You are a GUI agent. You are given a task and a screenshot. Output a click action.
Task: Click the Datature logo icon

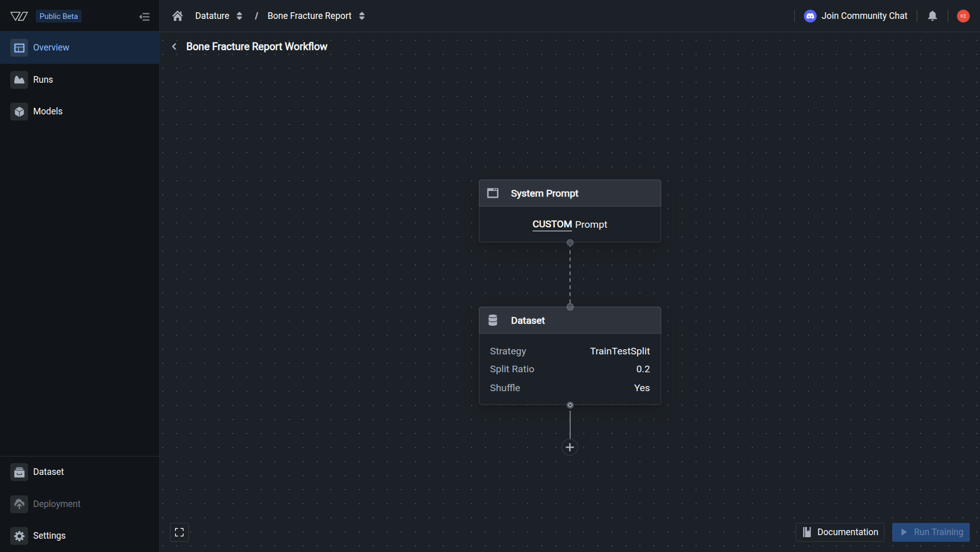(19, 16)
